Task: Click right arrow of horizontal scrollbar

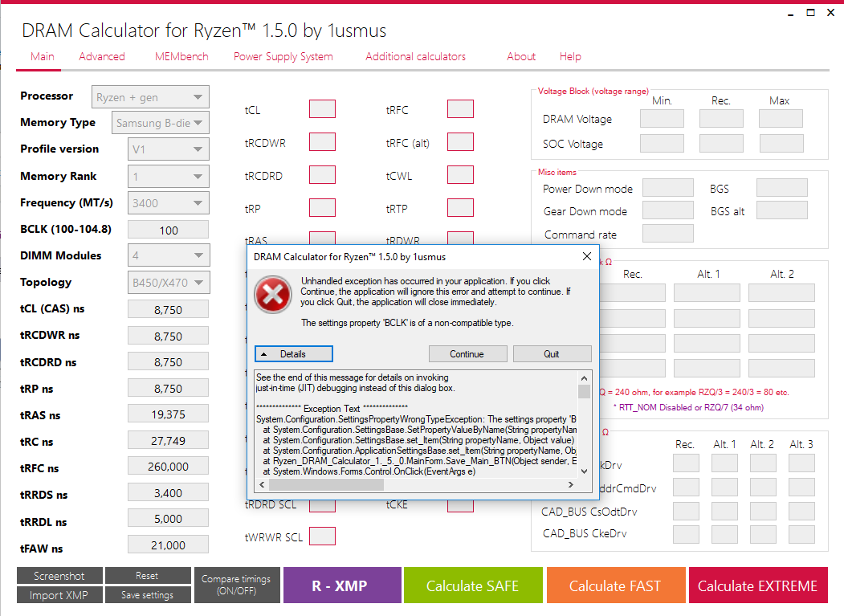Action: [570, 484]
